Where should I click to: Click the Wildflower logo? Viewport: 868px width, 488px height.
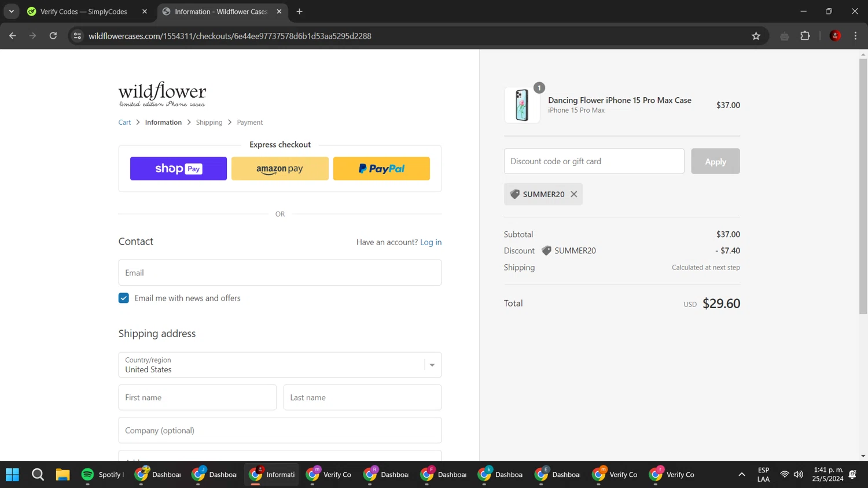[x=162, y=94]
